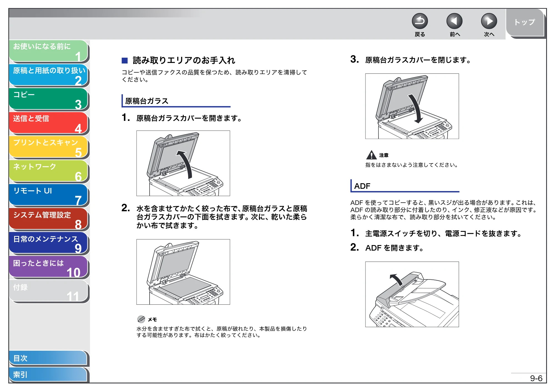Image resolution: width=555 pixels, height=392 pixels.
Task: Select chapter 3 コピー tab
Action: pos(49,99)
